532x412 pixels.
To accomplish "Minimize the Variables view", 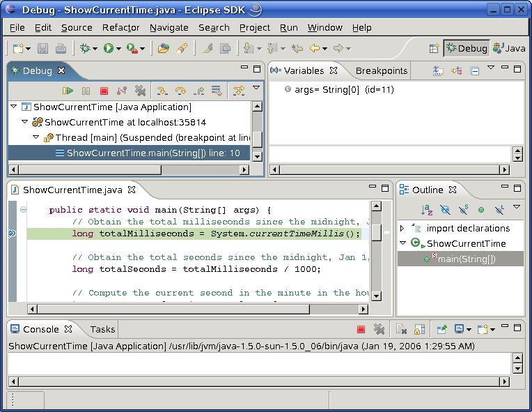I will [x=505, y=68].
